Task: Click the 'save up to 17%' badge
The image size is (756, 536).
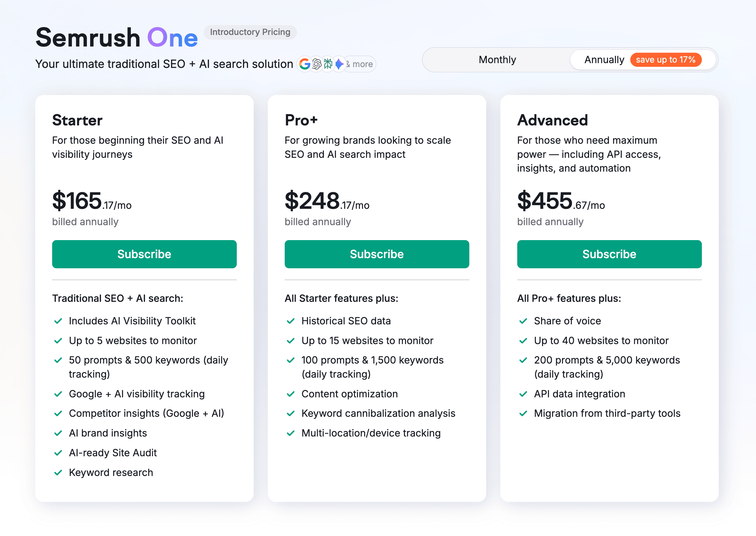Action: coord(665,60)
